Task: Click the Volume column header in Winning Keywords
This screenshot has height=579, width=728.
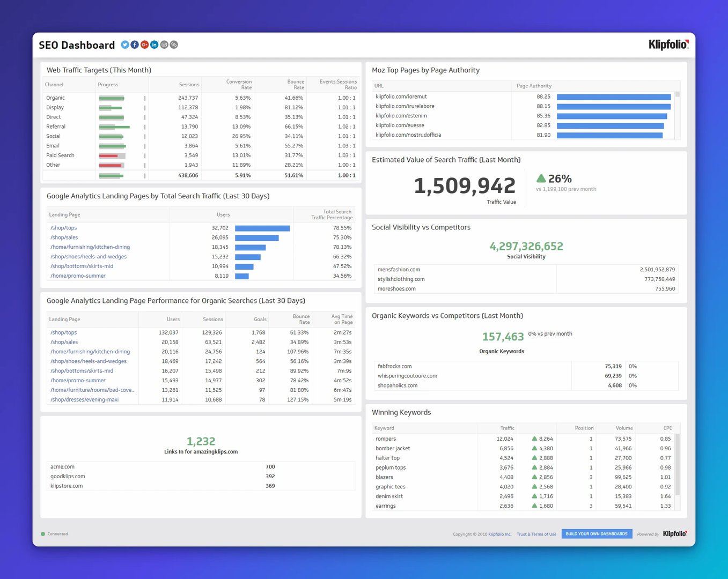Action: 624,428
